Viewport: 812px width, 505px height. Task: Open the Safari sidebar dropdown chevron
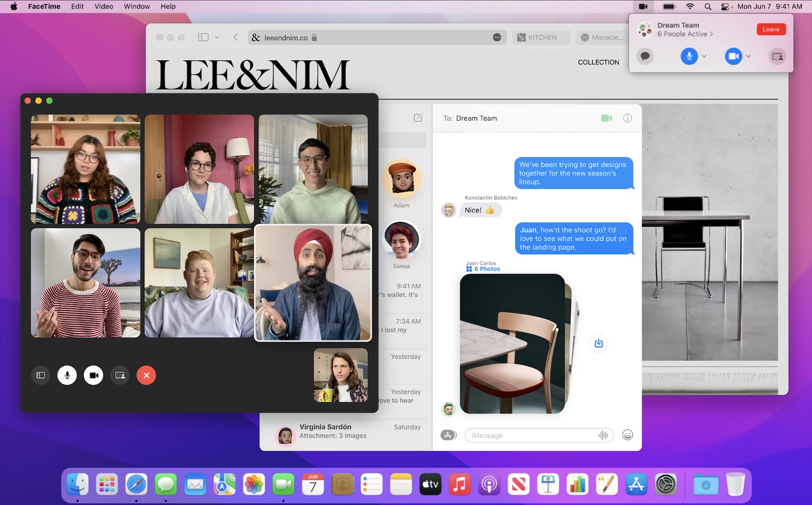click(x=217, y=38)
